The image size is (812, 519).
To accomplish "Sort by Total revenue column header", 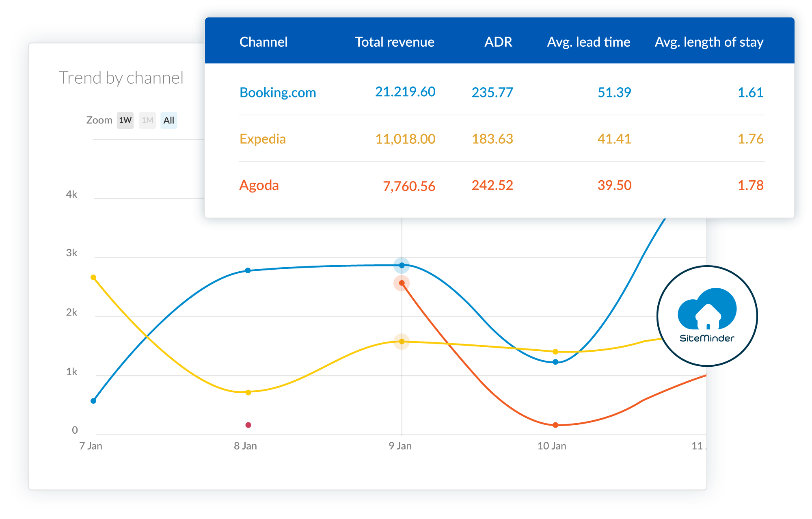I will coord(395,42).
